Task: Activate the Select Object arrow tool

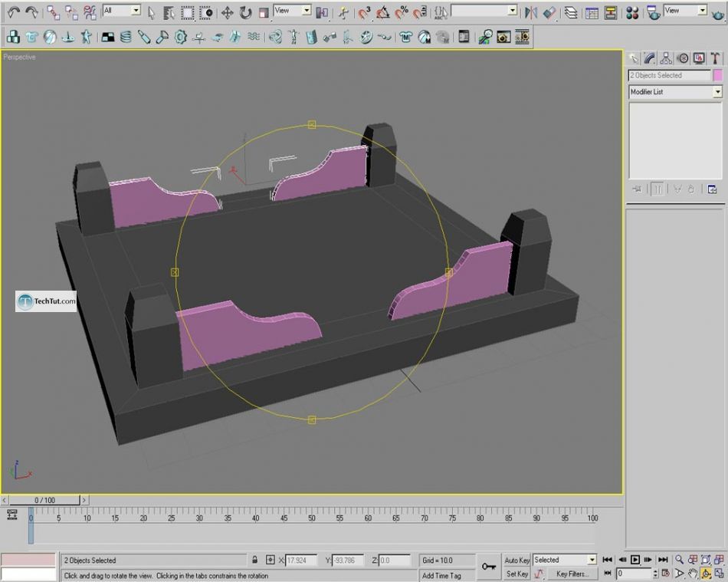Action: tap(152, 12)
